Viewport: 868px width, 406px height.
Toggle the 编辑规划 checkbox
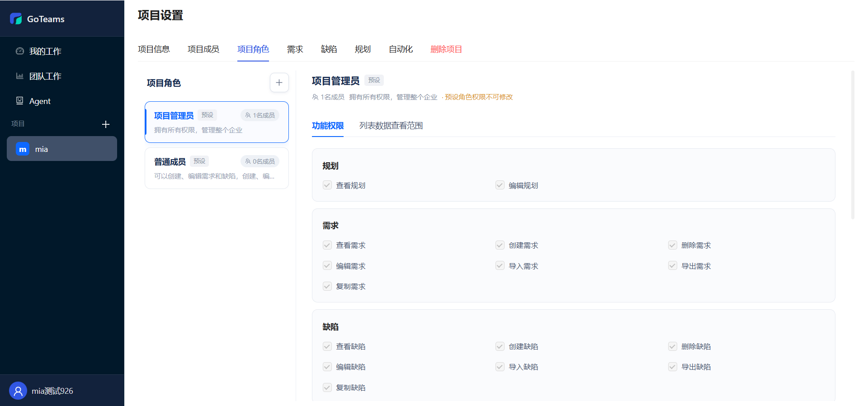[500, 185]
